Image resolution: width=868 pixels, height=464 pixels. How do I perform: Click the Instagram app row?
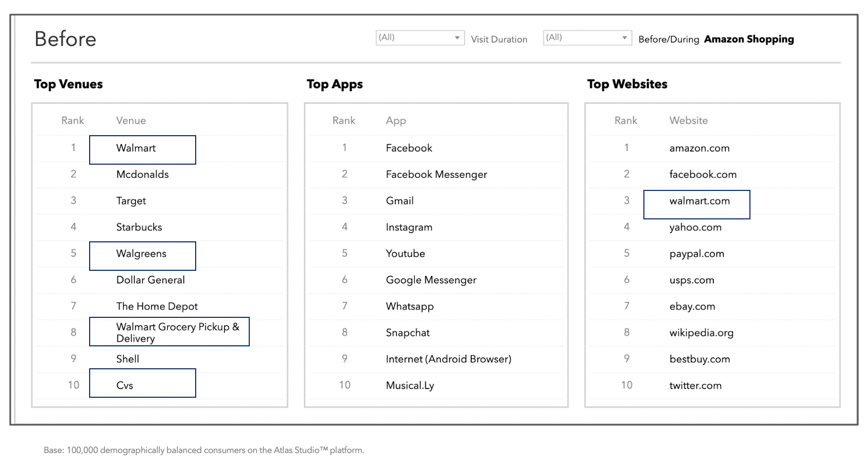(x=409, y=228)
